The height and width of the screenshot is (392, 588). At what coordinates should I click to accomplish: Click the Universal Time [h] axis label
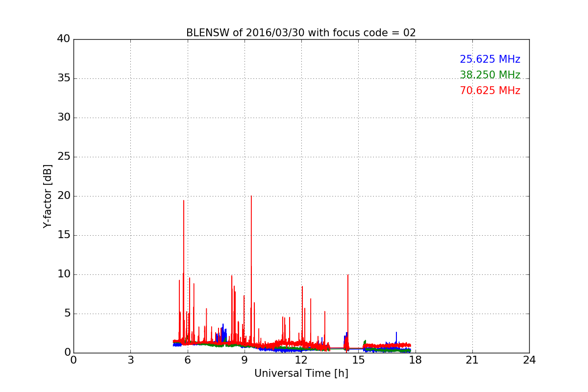pyautogui.click(x=301, y=373)
